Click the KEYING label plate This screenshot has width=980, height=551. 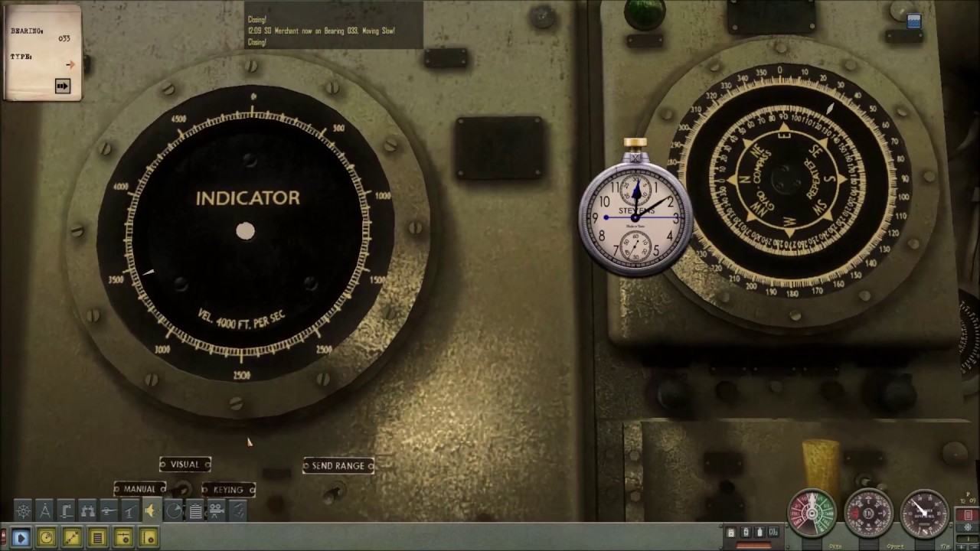228,490
